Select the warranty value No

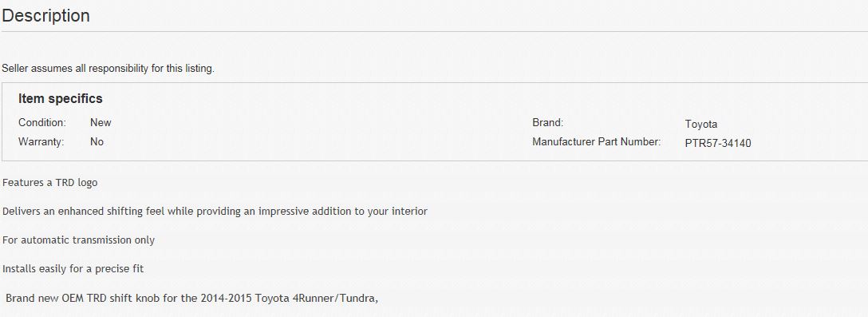coord(97,142)
